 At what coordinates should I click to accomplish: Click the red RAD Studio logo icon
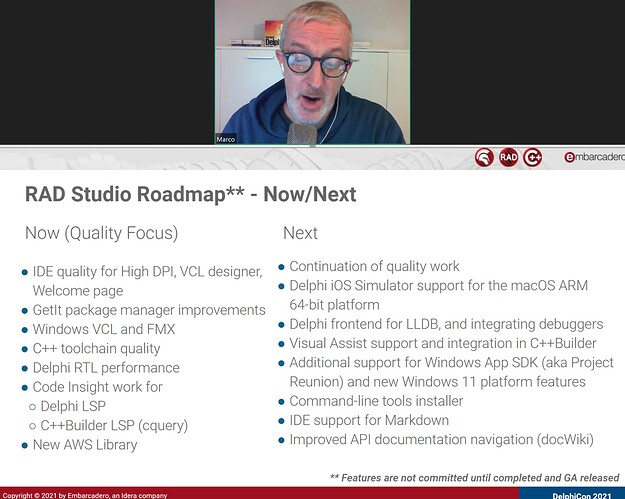point(508,157)
